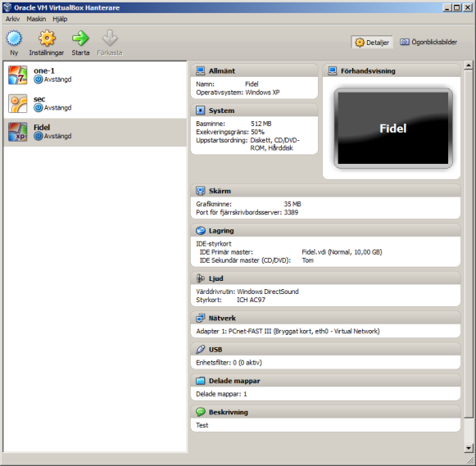This screenshot has width=476, height=466.
Task: Open Inställningar gear icon in toolbar
Action: pos(47,38)
